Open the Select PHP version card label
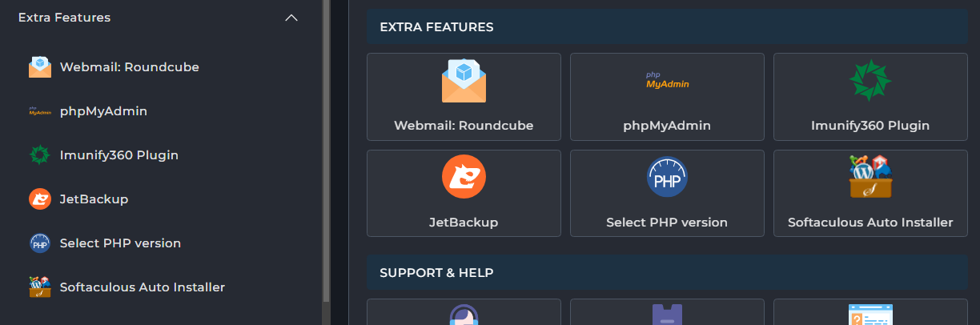This screenshot has height=325, width=980. (x=667, y=223)
